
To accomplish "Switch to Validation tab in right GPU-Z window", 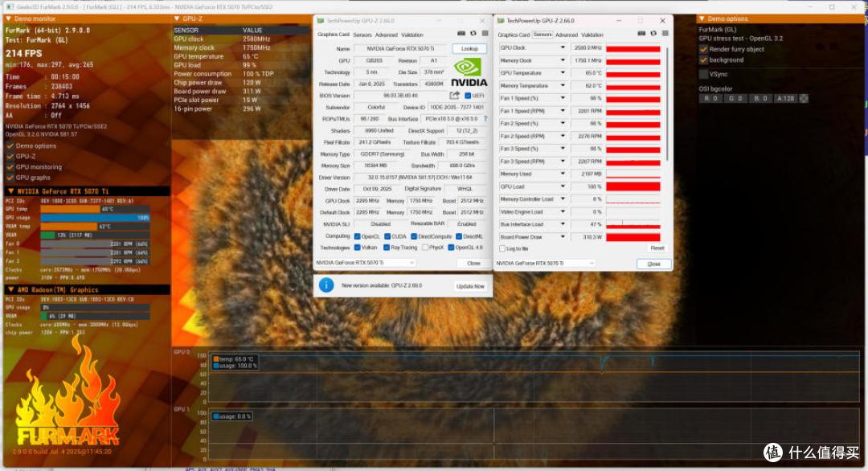I will pos(592,35).
